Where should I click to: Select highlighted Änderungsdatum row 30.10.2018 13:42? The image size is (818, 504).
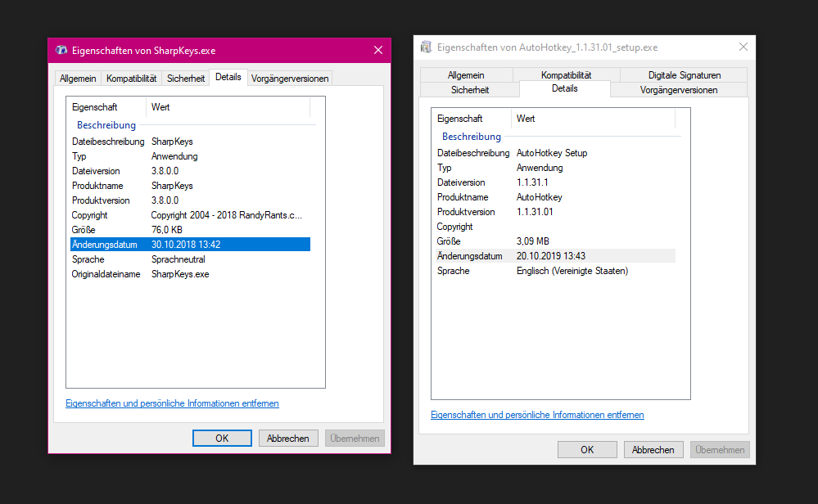(191, 245)
